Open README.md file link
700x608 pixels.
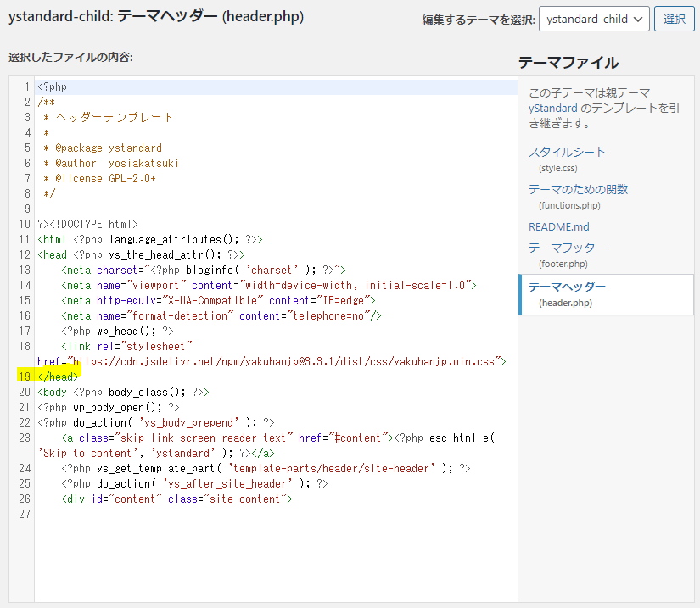tap(559, 227)
